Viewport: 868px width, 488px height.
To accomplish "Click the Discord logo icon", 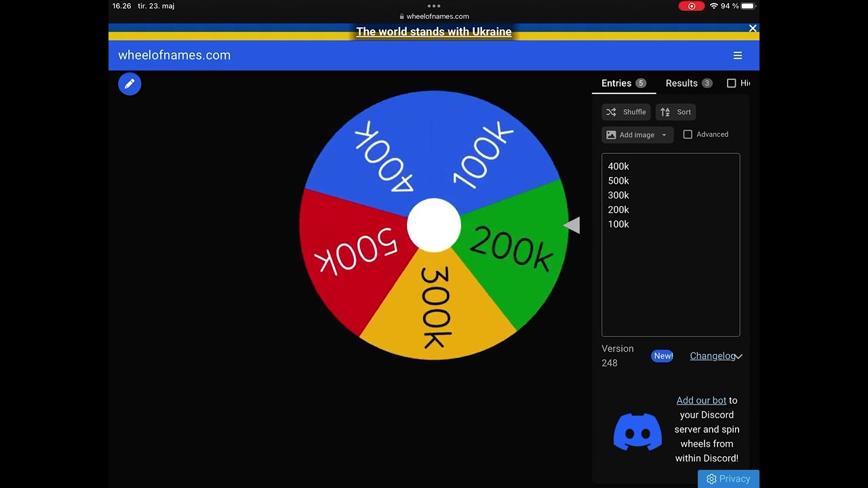I will (637, 431).
